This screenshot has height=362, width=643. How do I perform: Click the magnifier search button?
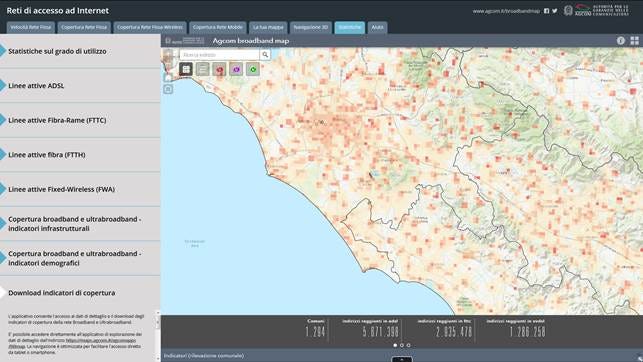pos(265,55)
